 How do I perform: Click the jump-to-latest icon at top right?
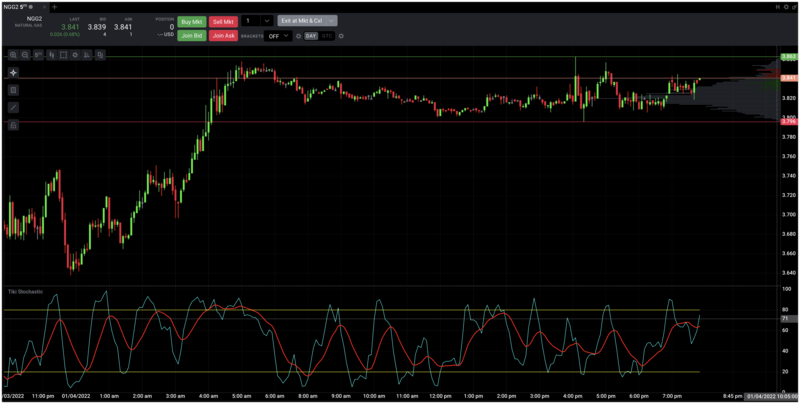[x=778, y=7]
